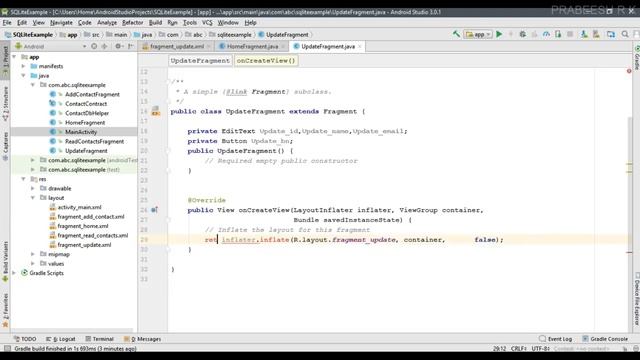
Task: Expand Gradle Scripts node
Action: point(14,273)
